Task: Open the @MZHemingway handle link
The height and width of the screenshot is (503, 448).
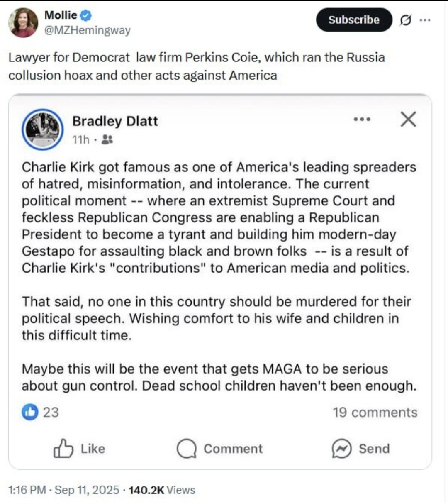Action: (87, 30)
